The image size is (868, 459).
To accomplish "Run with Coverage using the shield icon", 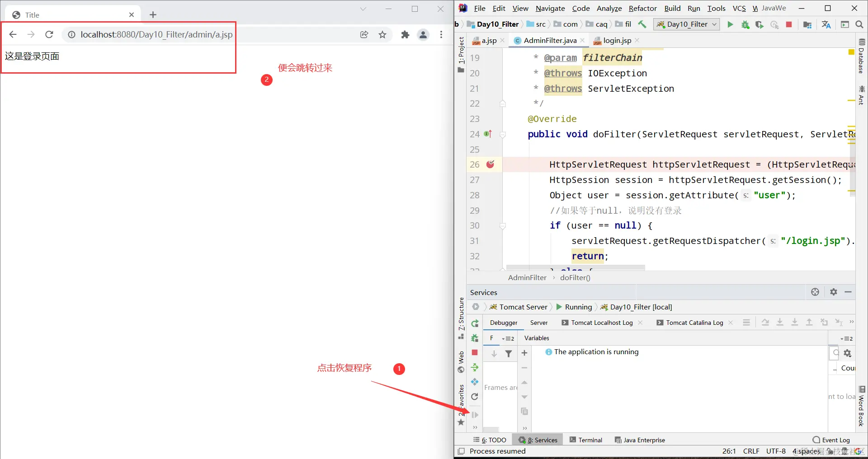I will click(759, 24).
